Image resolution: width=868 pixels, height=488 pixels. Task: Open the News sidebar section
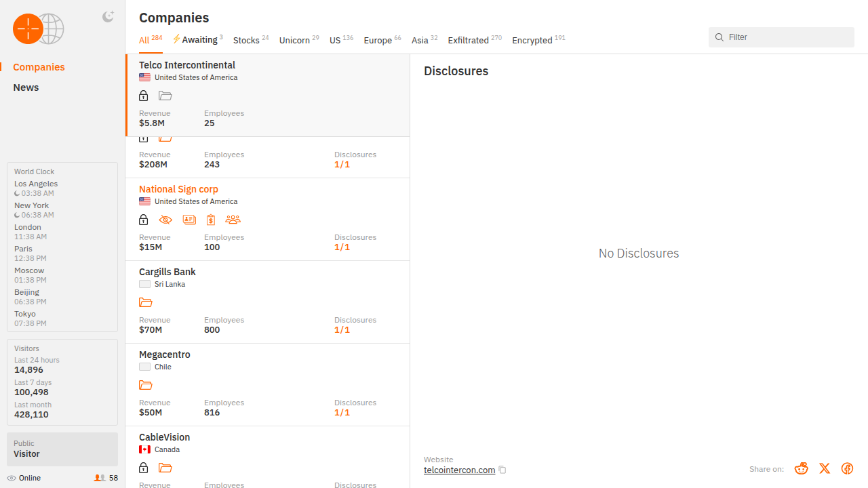click(26, 87)
